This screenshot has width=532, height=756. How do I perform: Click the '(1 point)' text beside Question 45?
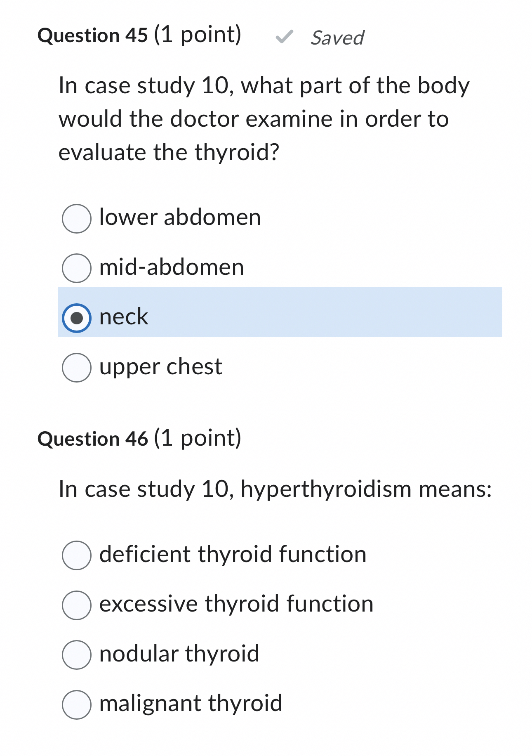click(x=195, y=35)
